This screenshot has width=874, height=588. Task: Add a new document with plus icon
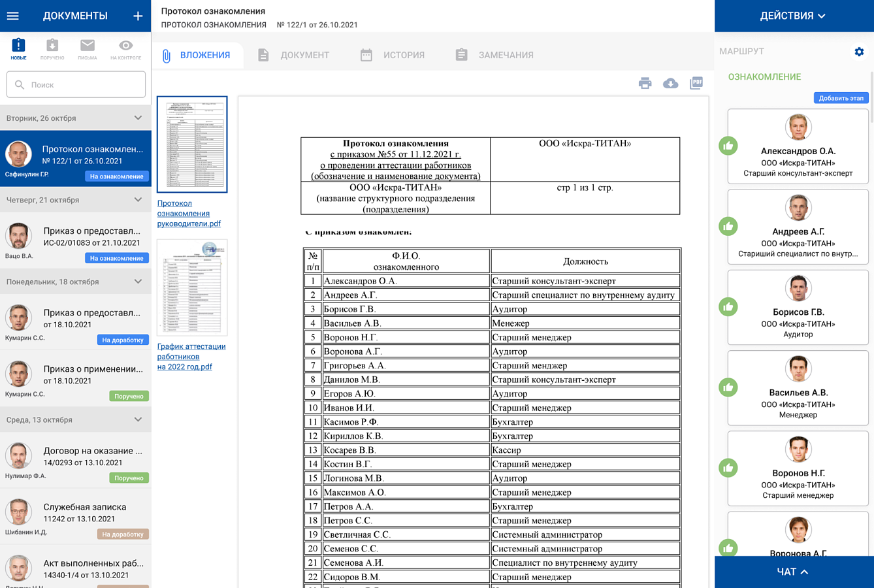pyautogui.click(x=138, y=16)
